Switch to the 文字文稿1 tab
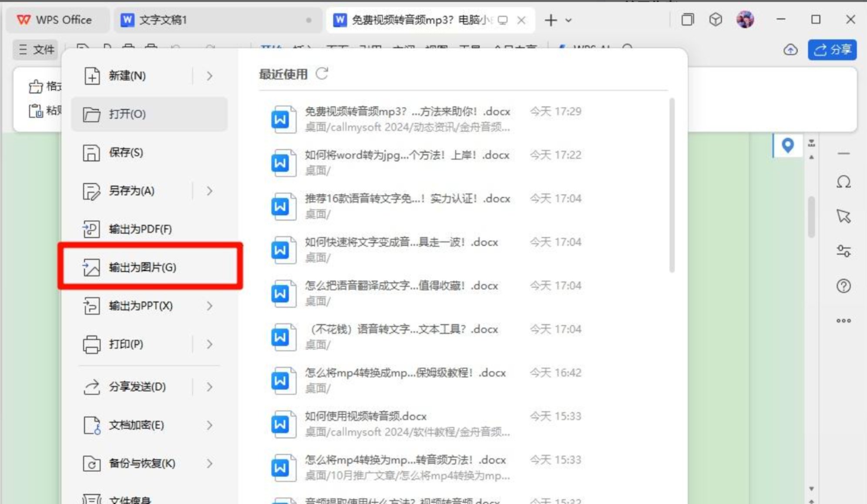This screenshot has height=504, width=867. click(163, 20)
